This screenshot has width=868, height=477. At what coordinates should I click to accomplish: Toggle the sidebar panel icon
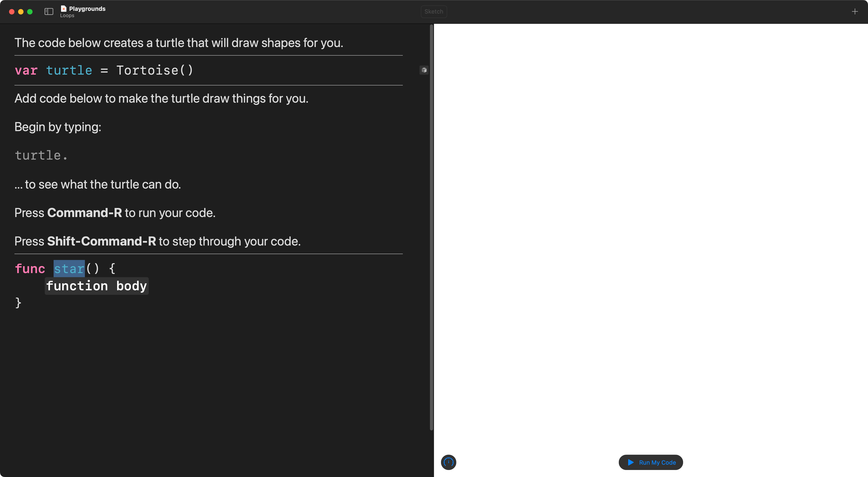[49, 12]
